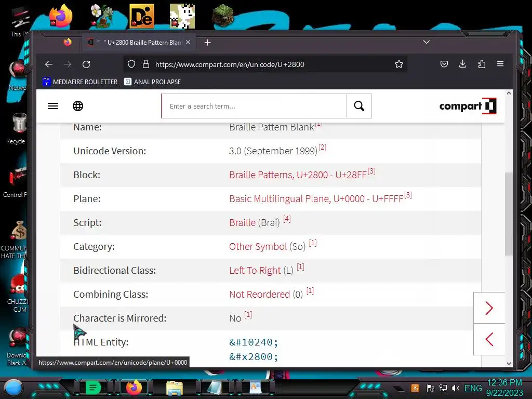Image resolution: width=532 pixels, height=399 pixels.
Task: Go back with the browser back arrow
Action: (49, 64)
